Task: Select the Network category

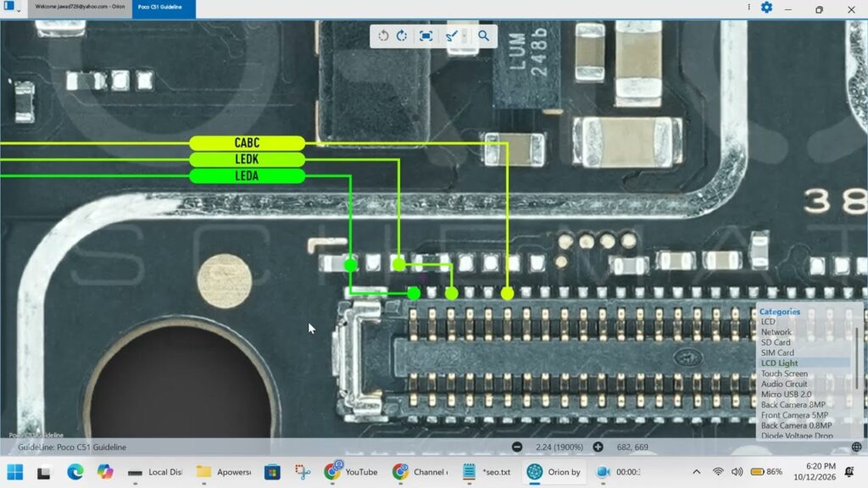Action: (776, 332)
